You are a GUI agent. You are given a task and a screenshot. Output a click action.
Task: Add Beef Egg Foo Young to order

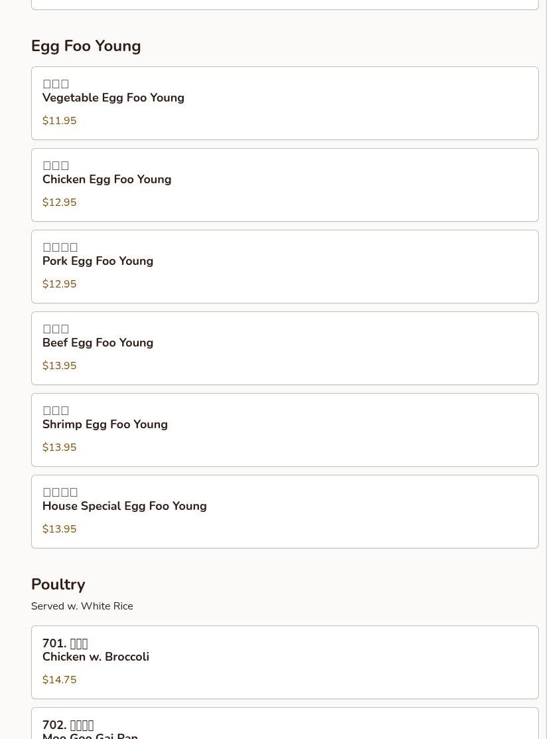(x=98, y=343)
